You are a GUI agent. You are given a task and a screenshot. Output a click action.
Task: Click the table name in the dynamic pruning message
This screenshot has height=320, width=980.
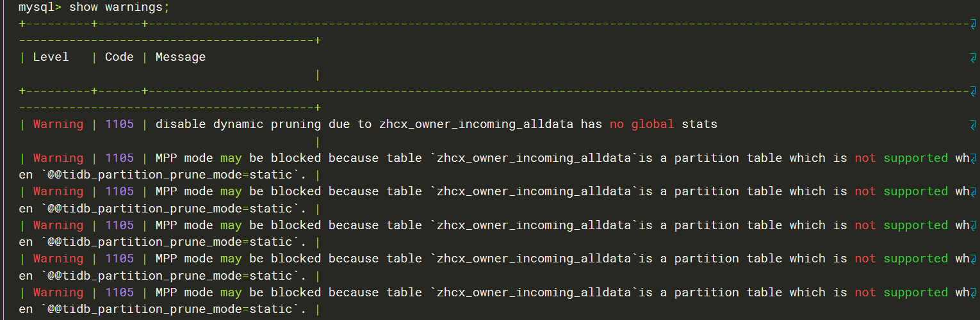coord(476,124)
